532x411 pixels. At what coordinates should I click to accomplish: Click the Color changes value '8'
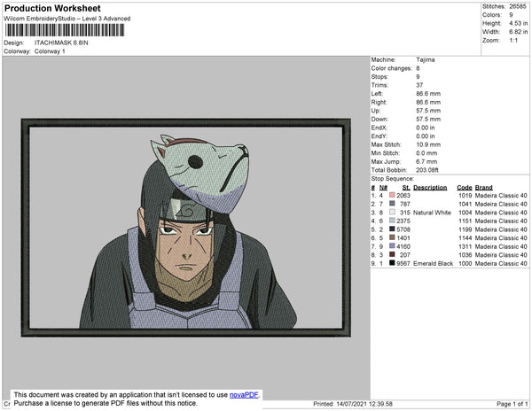point(418,68)
